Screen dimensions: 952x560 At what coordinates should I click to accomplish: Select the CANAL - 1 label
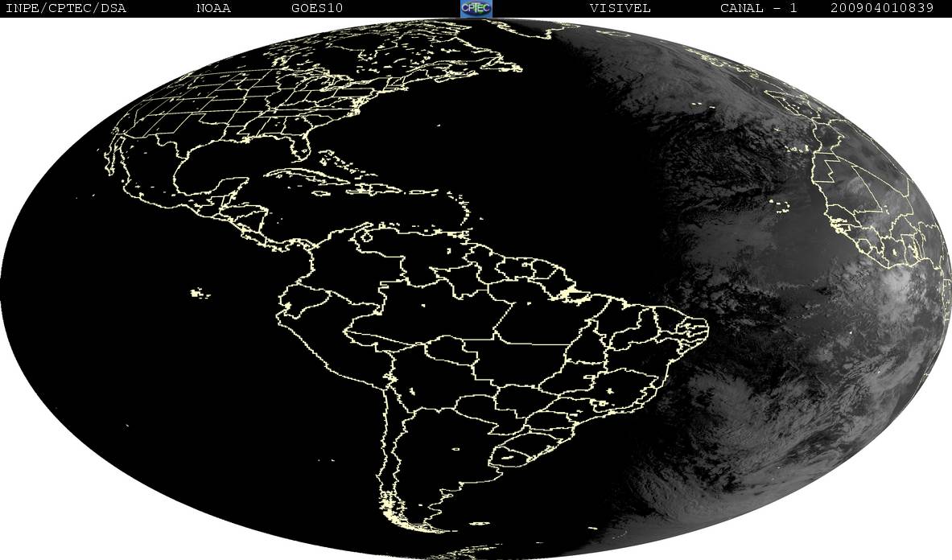pyautogui.click(x=756, y=8)
